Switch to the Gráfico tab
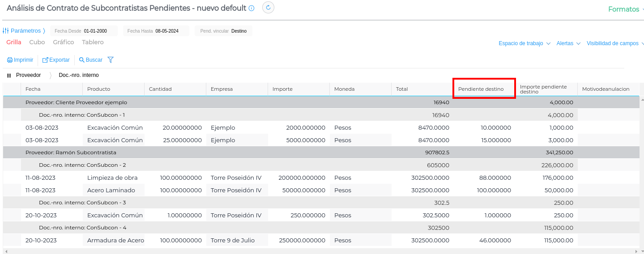 pos(64,42)
